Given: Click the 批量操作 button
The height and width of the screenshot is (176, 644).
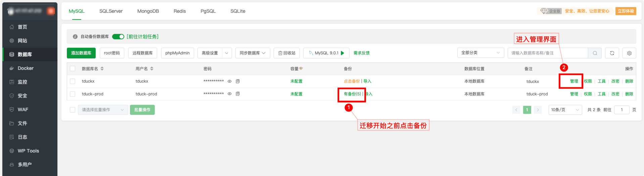Looking at the screenshot, I should pyautogui.click(x=142, y=110).
